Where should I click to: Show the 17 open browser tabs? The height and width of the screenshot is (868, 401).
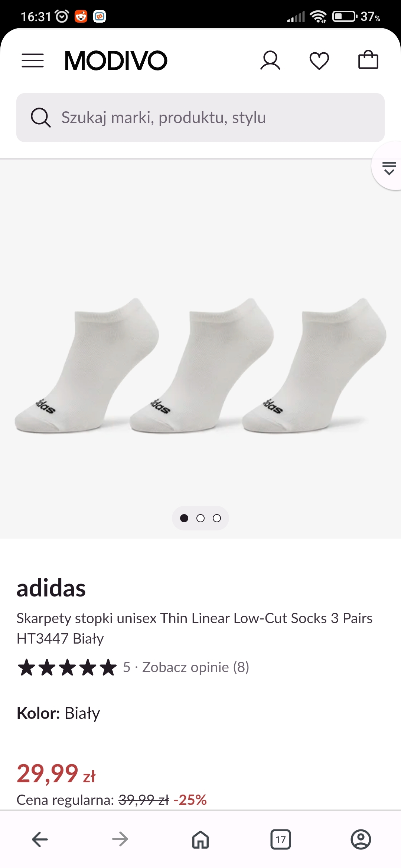(x=281, y=839)
